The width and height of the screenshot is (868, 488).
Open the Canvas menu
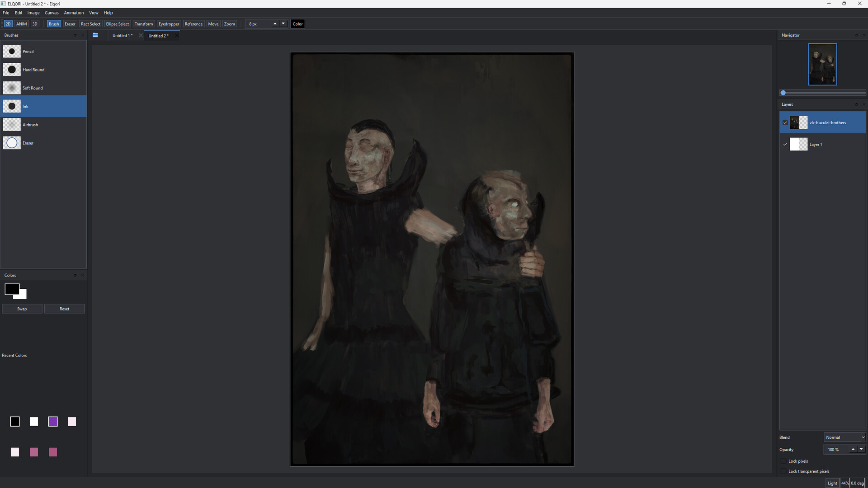pyautogui.click(x=52, y=13)
